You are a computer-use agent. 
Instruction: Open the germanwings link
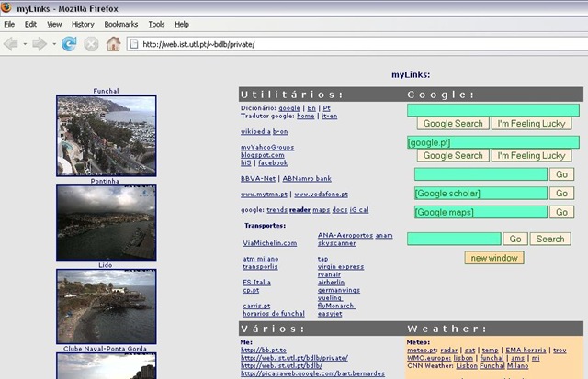point(339,290)
